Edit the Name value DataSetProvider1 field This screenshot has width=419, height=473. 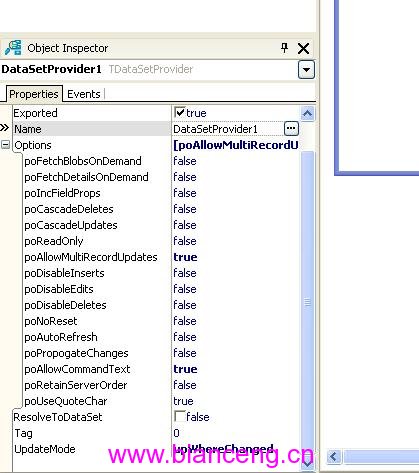228,129
